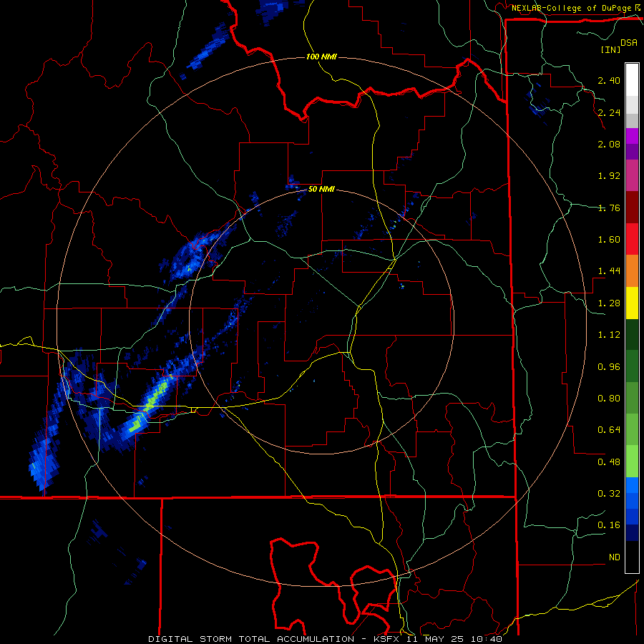Image resolution: width=644 pixels, height=644 pixels.
Task: Click the 11 MAY 25 date text
Action: point(436,639)
